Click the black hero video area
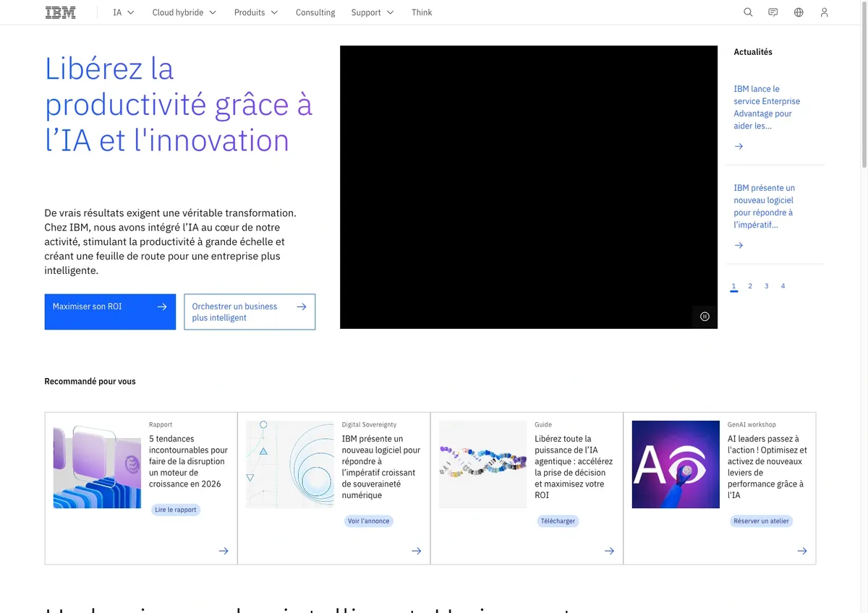Screen dimensions: 868x613 point(529,187)
